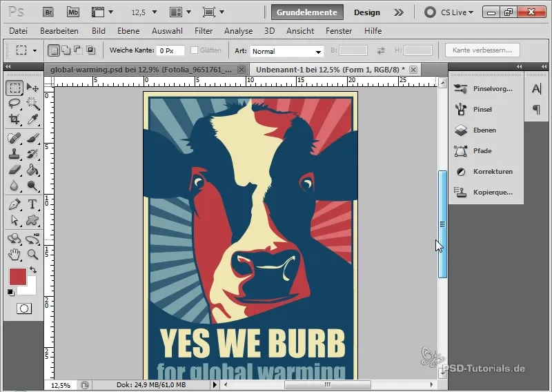Select the 3D Camera Rotate tool

click(32, 239)
